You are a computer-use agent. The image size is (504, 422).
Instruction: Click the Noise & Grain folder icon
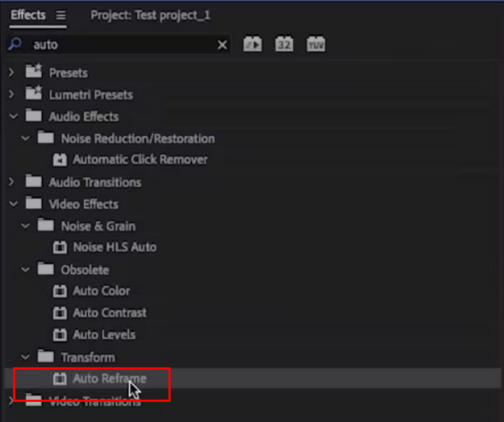point(45,225)
